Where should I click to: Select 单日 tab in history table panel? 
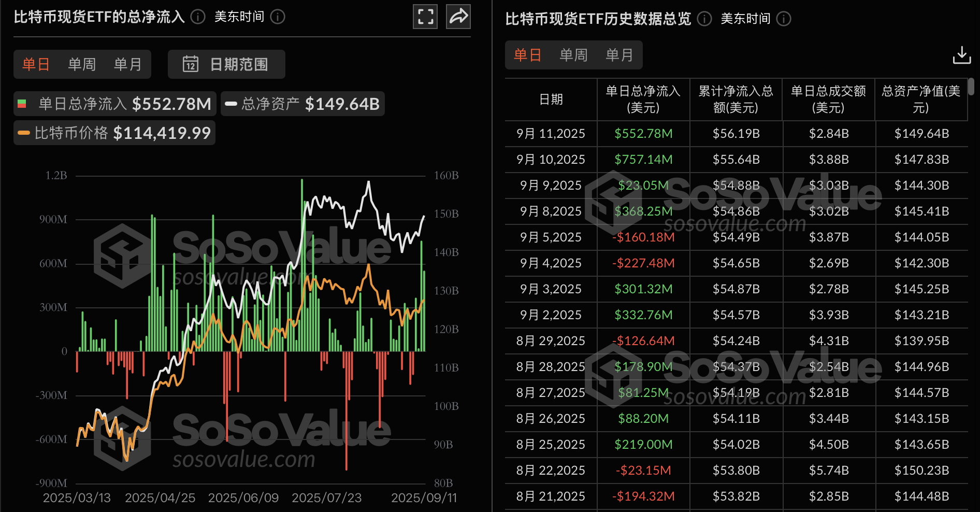click(x=528, y=55)
